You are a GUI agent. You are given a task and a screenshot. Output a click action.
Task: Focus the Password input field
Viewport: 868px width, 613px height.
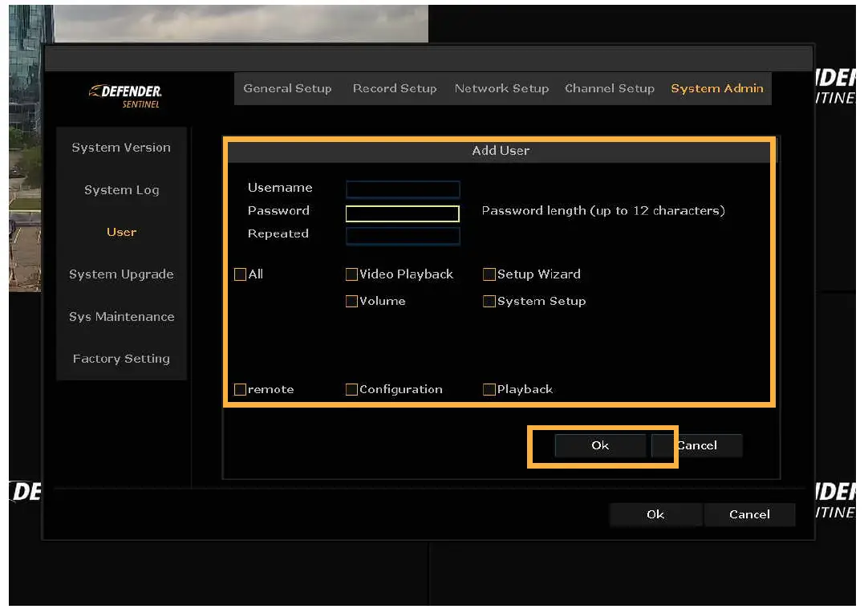[x=403, y=213]
